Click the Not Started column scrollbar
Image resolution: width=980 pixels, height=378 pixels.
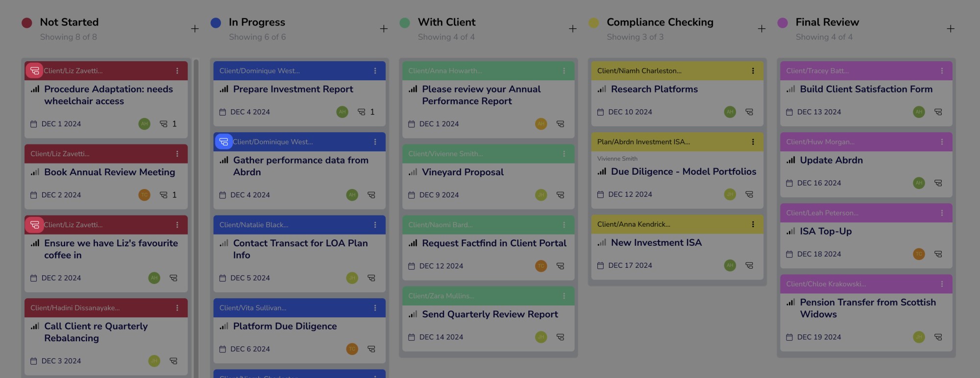coord(196,215)
